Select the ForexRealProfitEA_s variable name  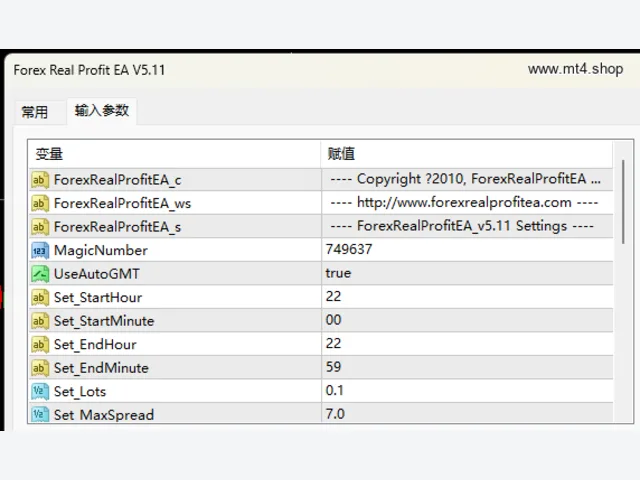tap(118, 227)
